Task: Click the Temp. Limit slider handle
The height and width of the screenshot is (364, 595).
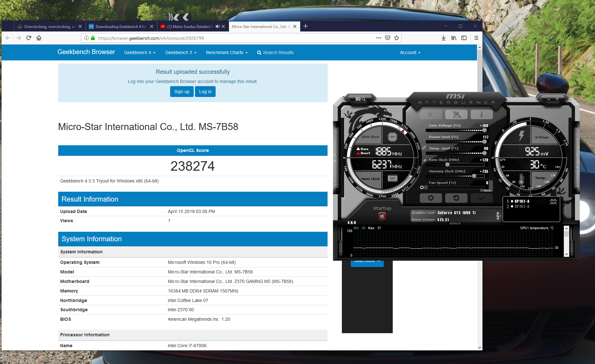Action: tap(484, 153)
